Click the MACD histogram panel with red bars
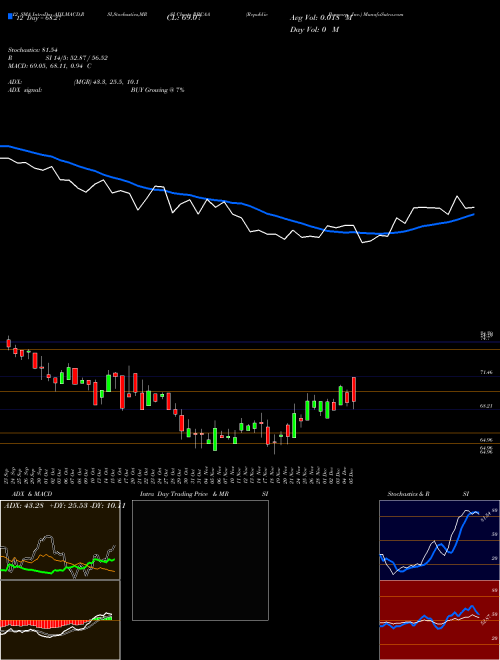The image size is (500, 660). (60, 620)
